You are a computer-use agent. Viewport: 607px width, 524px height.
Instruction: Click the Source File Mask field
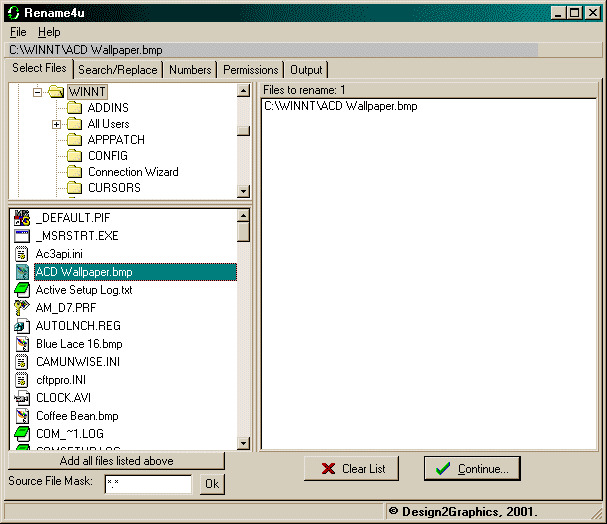(147, 484)
